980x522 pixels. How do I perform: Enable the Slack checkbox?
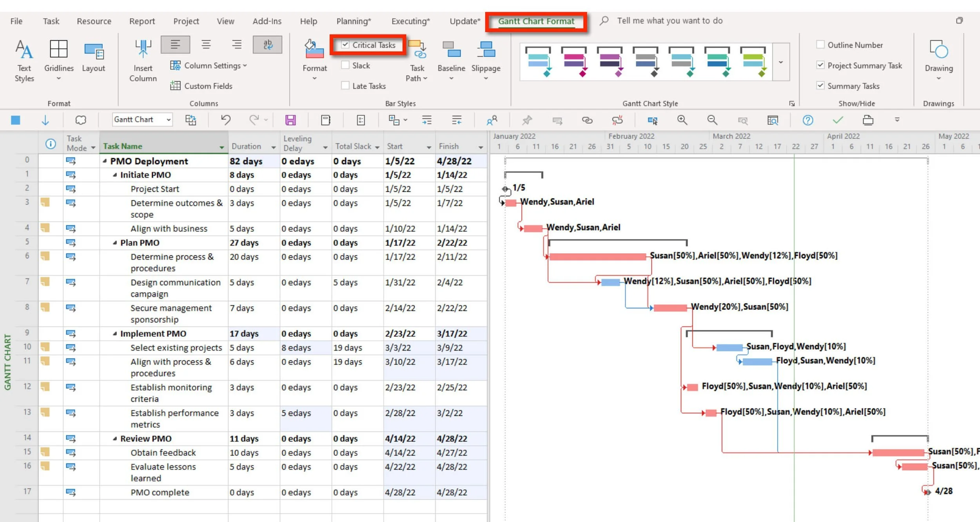[x=345, y=65]
